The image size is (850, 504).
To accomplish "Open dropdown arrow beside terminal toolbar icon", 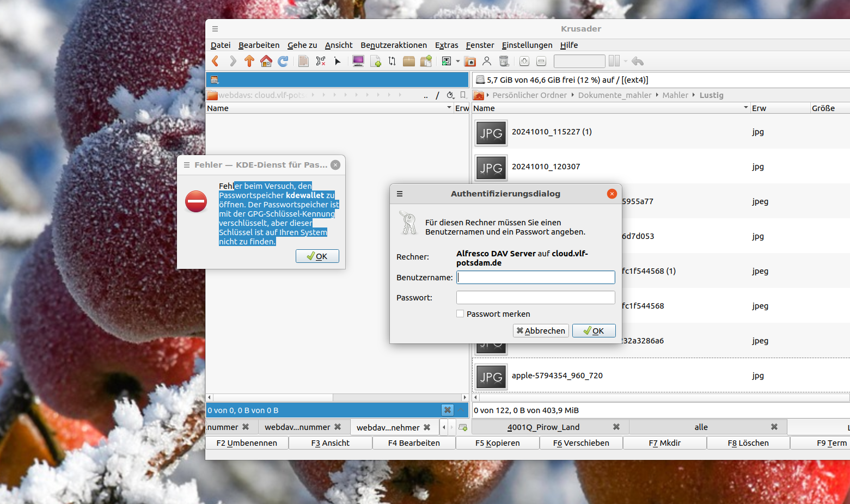I will 457,62.
